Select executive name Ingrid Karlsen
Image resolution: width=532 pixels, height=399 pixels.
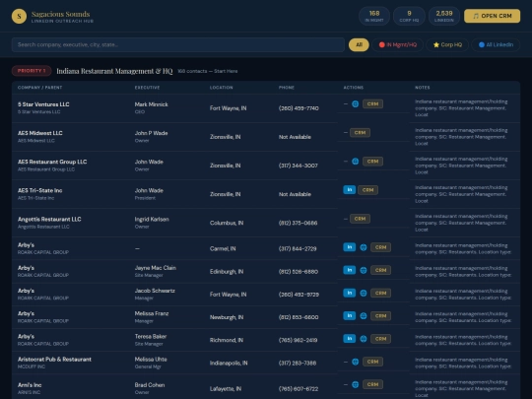pyautogui.click(x=152, y=219)
